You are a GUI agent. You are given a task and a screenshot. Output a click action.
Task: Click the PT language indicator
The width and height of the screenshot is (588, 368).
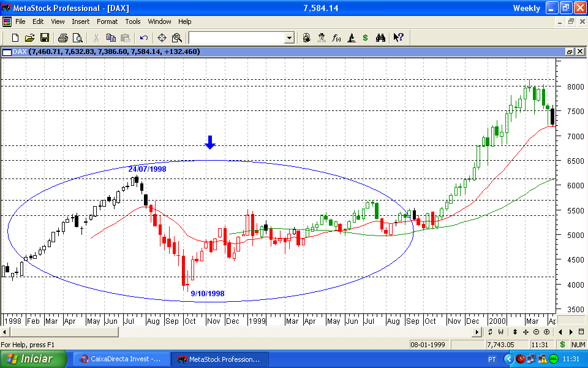pos(492,359)
